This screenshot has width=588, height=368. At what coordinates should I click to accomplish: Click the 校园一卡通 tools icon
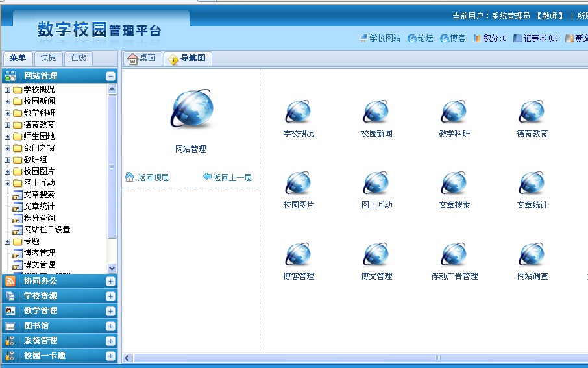tap(10, 356)
